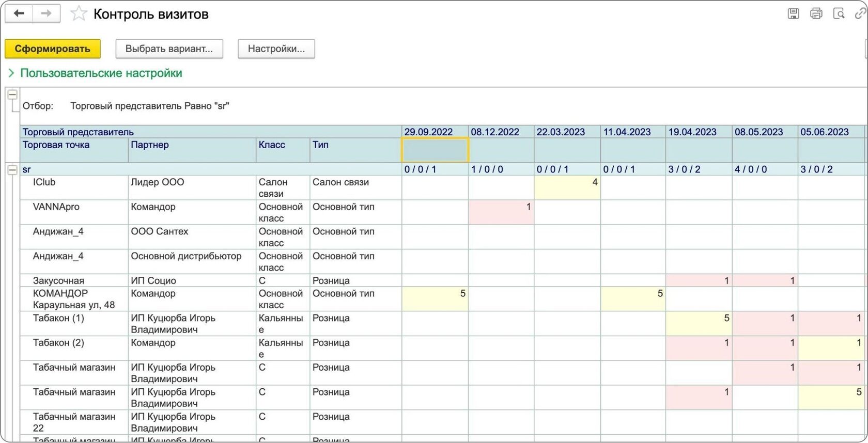Select the VANNApro trade point cell

(x=74, y=212)
